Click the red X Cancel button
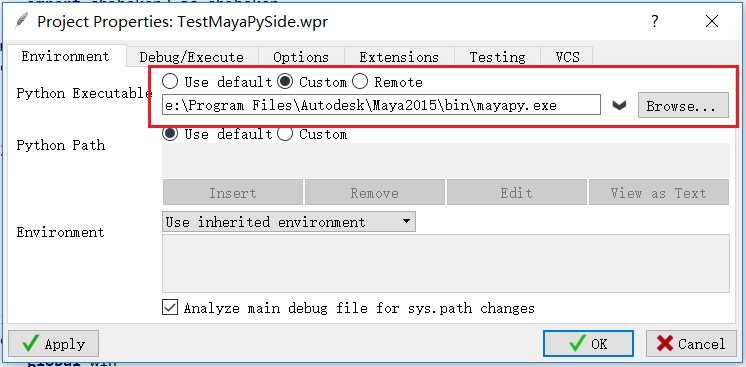The image size is (746, 367). [x=691, y=344]
